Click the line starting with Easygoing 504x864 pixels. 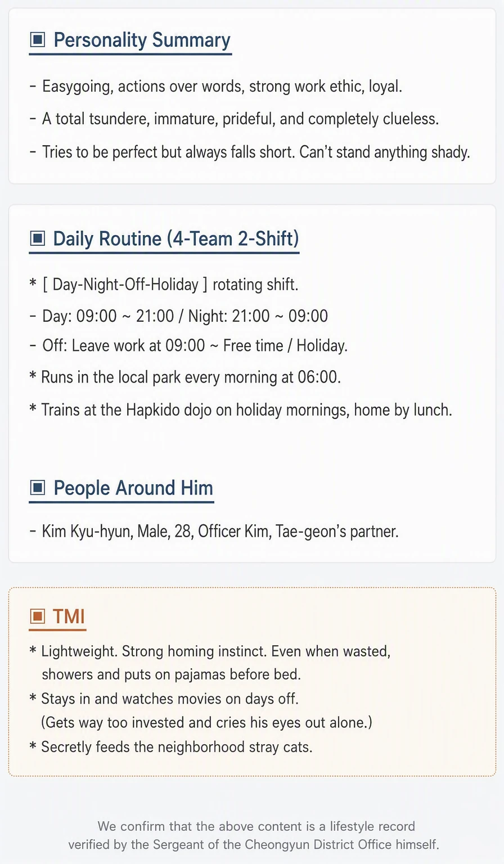[216, 86]
